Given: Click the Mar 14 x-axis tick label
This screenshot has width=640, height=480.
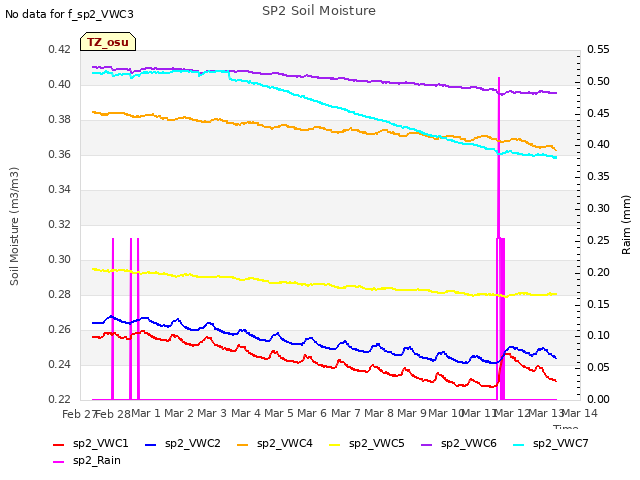Looking at the screenshot, I should point(580,413).
